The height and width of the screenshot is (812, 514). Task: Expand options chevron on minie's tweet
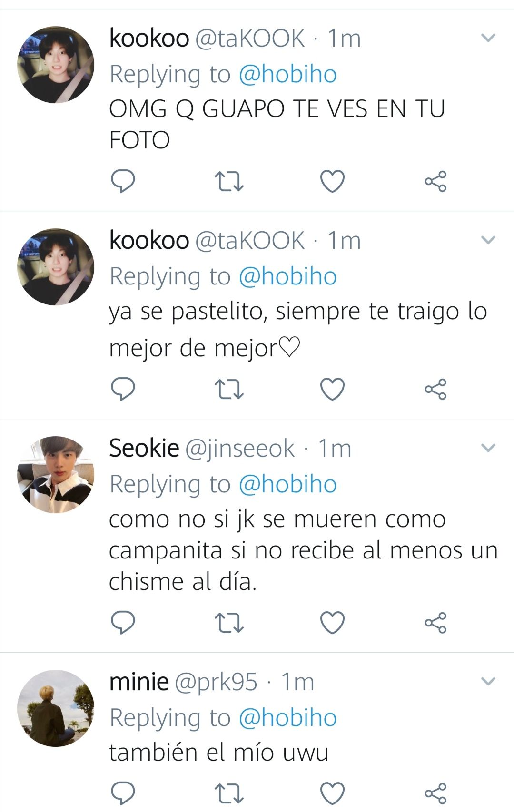(x=489, y=682)
